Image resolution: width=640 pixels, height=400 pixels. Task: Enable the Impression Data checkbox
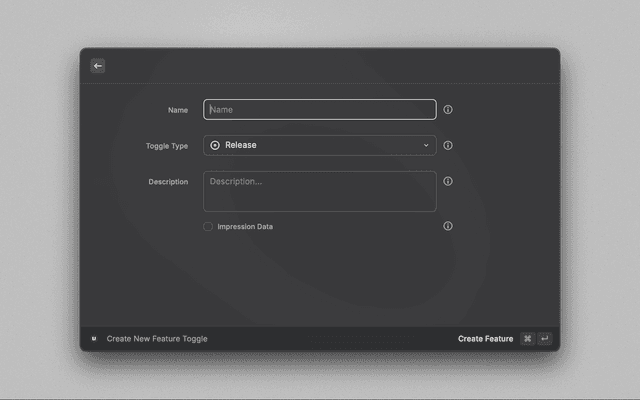208,227
